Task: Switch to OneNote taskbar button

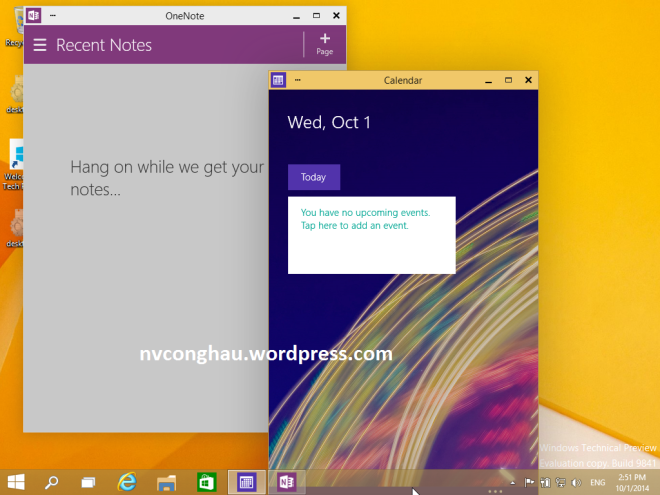Action: [x=287, y=482]
